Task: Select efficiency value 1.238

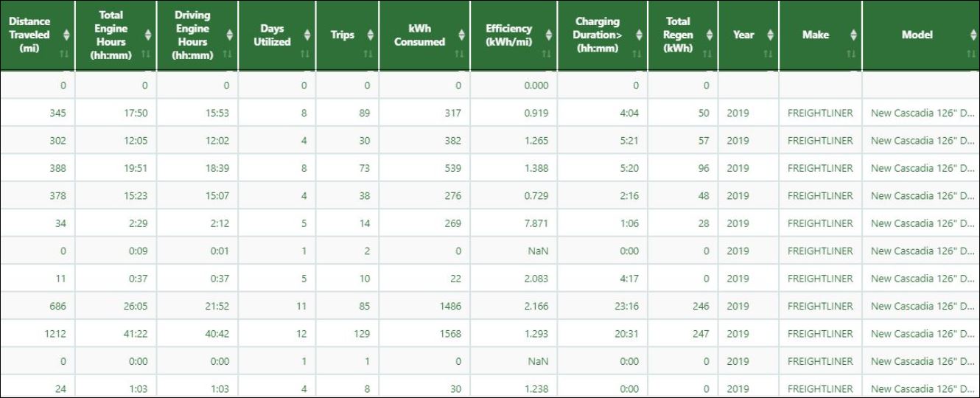Action: (x=536, y=389)
